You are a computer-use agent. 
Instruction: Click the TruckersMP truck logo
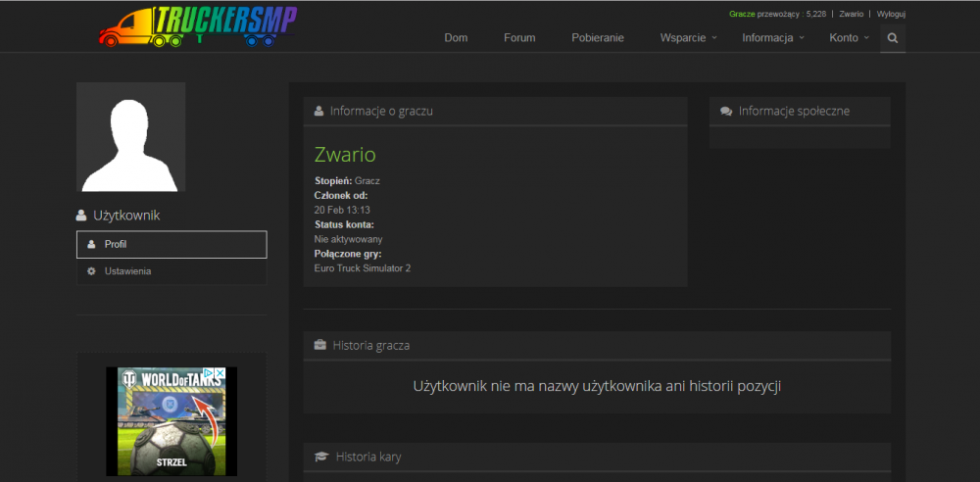coord(198,26)
